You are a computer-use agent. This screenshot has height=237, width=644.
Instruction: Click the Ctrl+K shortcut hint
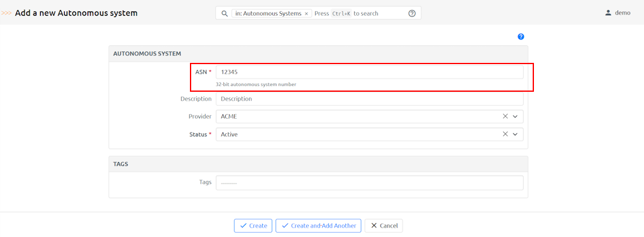tap(341, 14)
